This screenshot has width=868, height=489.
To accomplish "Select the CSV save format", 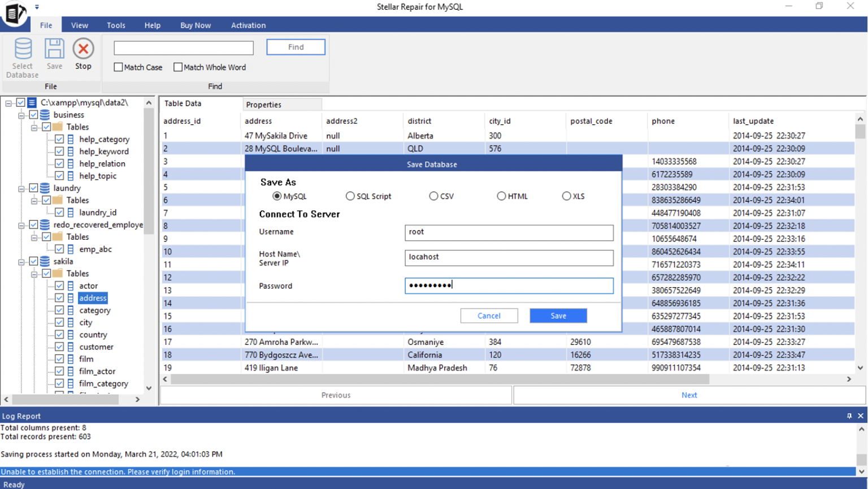I will tap(434, 196).
